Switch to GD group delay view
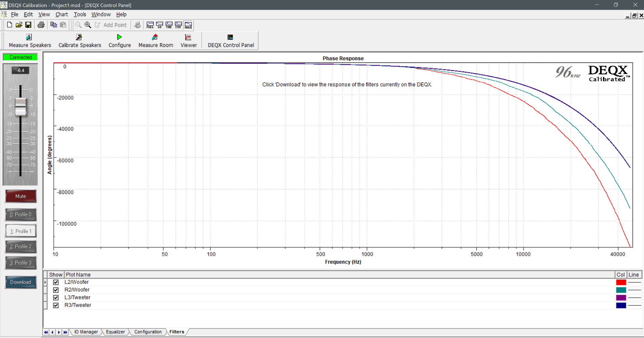Image resolution: width=644 pixels, height=338 pixels. click(160, 25)
